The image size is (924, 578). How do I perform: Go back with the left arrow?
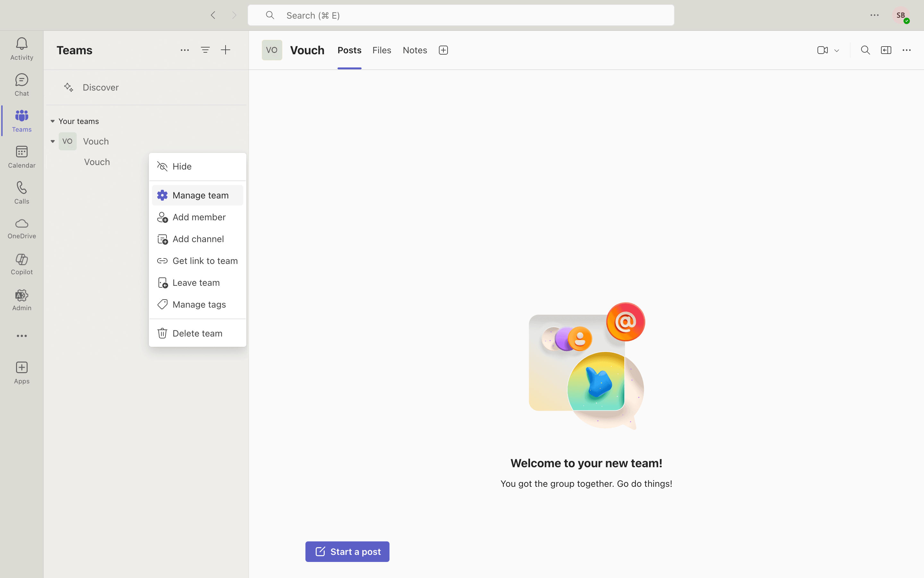point(213,15)
